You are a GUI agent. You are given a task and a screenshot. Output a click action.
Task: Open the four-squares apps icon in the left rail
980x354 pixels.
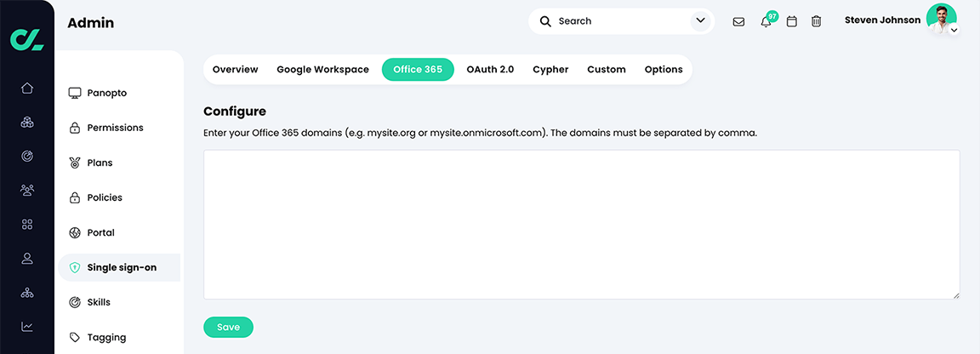pos(27,224)
